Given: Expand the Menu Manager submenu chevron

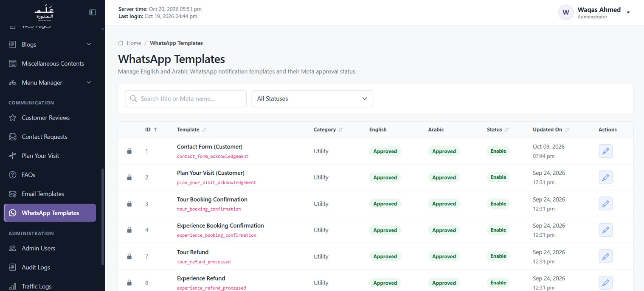Looking at the screenshot, I should coord(89,83).
